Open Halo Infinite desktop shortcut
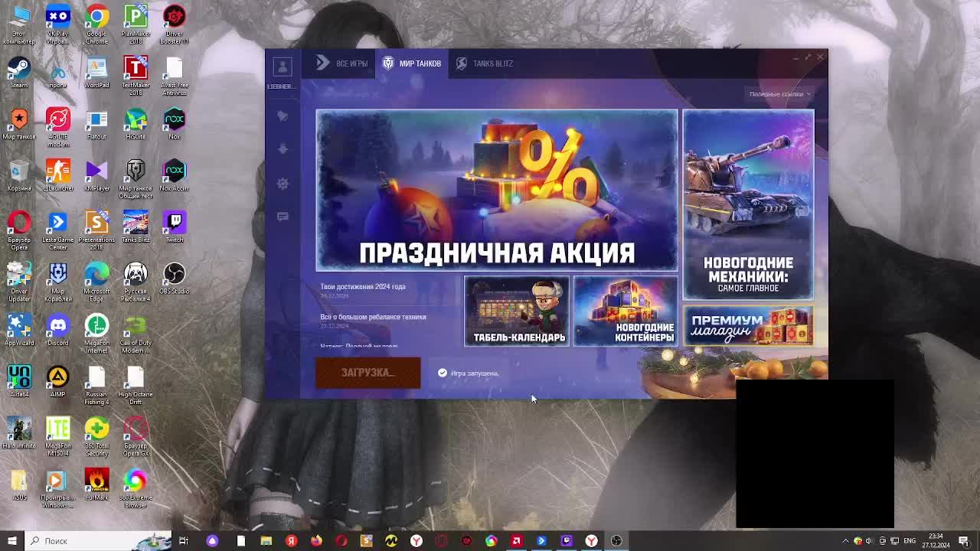This screenshot has width=980, height=551. [x=19, y=432]
